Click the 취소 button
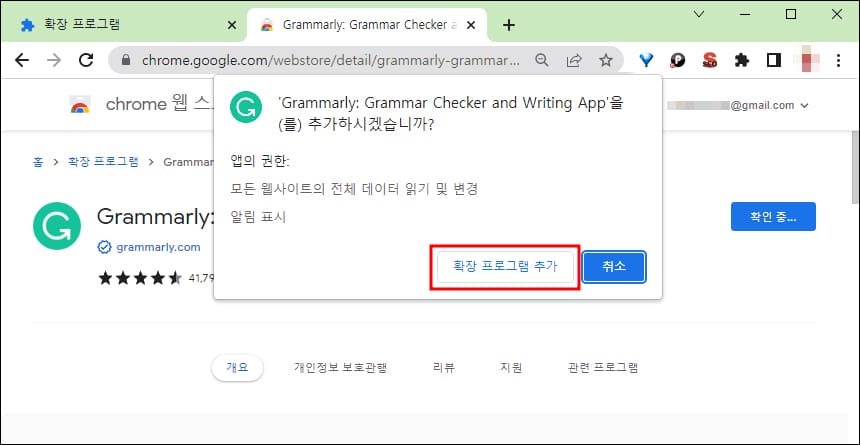 [614, 267]
